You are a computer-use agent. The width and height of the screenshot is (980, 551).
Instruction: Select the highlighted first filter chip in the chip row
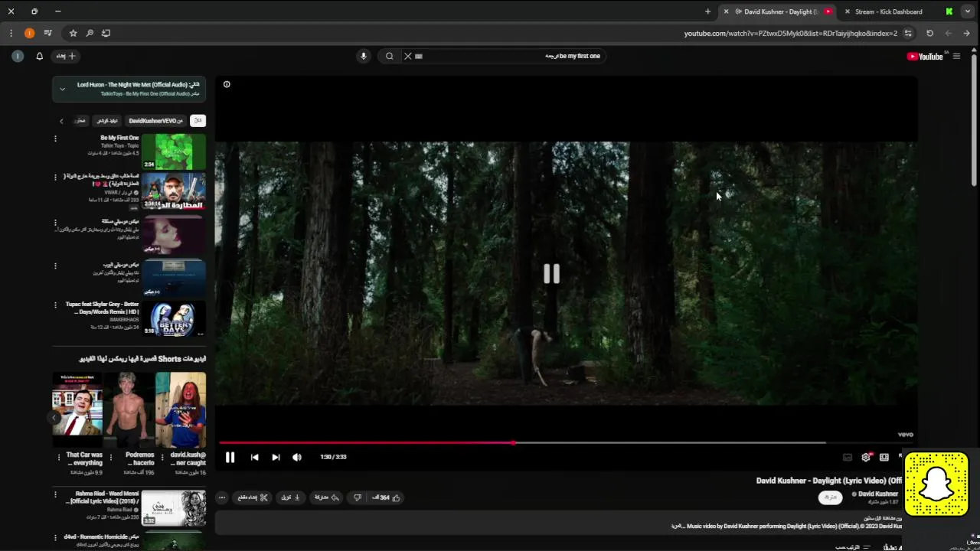pos(198,121)
